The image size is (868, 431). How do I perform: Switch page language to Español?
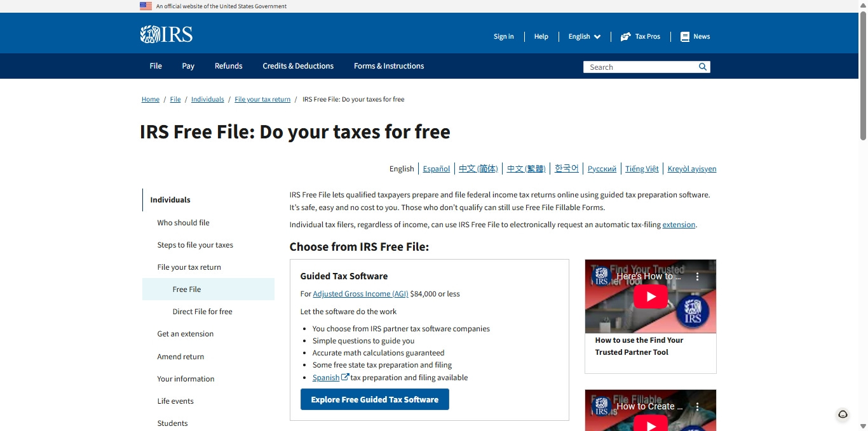point(437,169)
